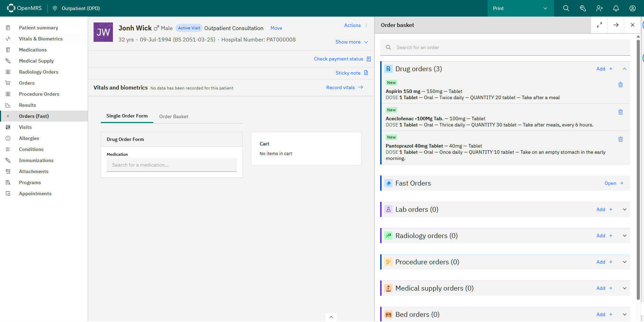Click the Drug orders Rx icon
The image size is (644, 322).
pos(388,69)
